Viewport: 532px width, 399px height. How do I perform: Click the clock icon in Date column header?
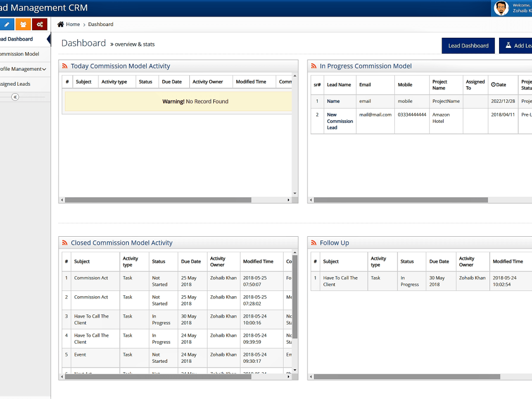click(493, 85)
